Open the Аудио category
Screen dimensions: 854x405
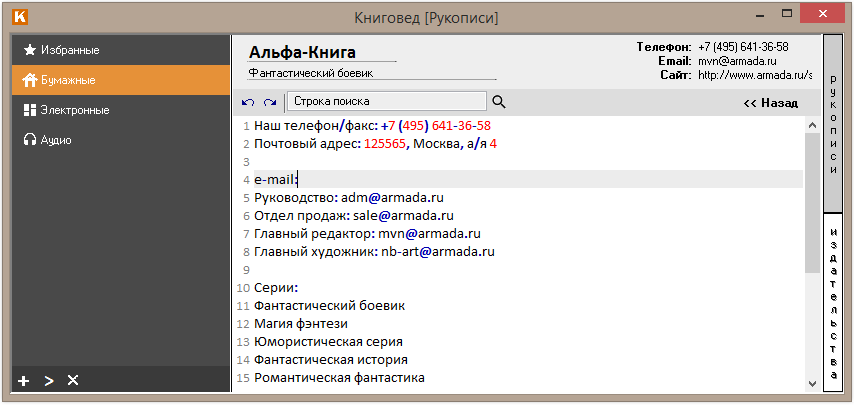pyautogui.click(x=56, y=140)
